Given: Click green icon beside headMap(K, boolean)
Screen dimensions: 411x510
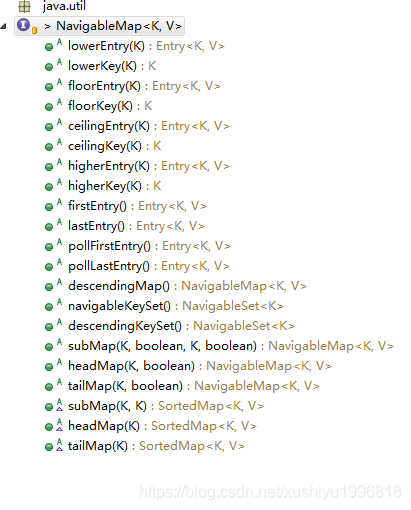Looking at the screenshot, I should point(49,367).
